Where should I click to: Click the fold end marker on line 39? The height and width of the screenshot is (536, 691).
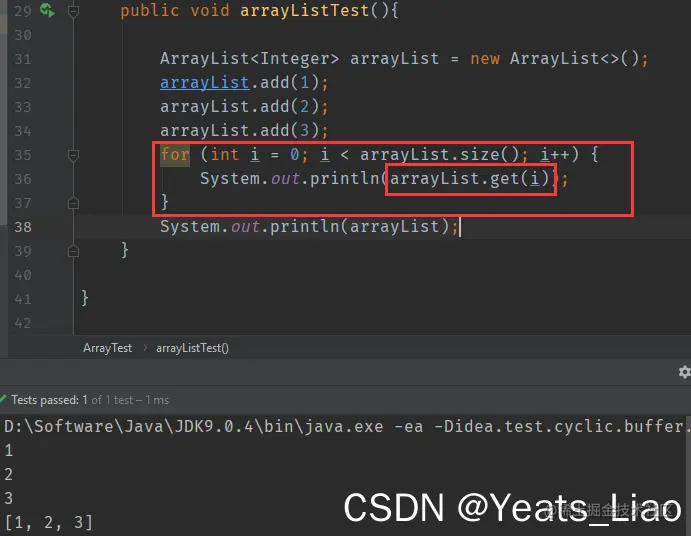point(74,251)
